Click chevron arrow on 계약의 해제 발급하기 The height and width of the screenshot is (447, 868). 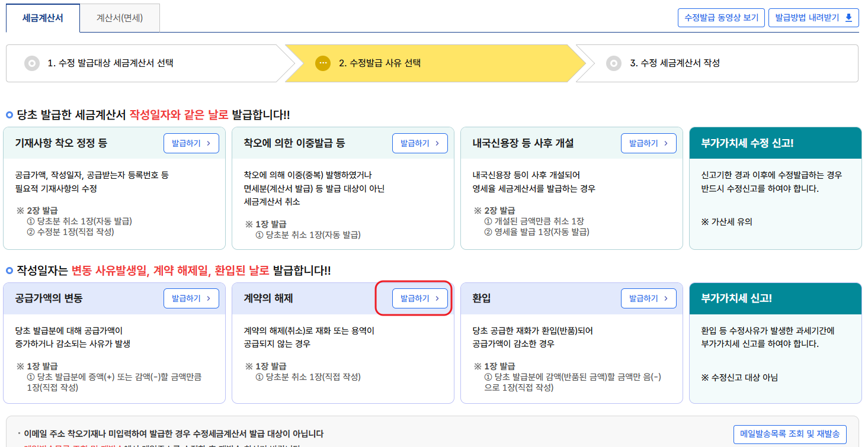click(437, 298)
